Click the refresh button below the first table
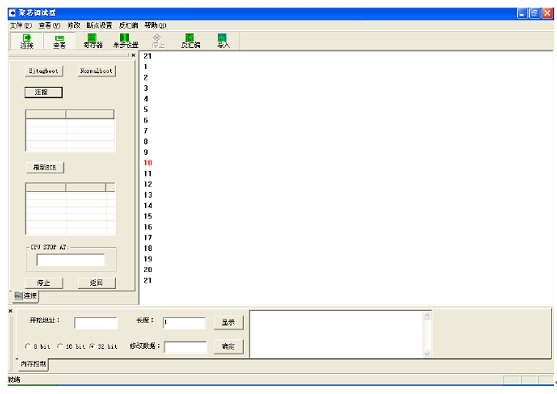 [x=45, y=167]
